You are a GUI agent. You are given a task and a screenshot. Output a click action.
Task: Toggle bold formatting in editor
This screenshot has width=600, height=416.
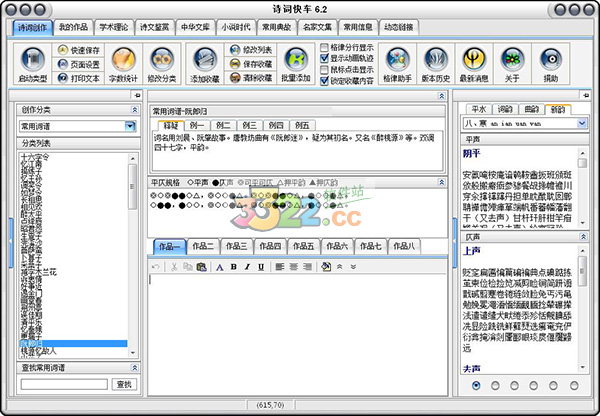[x=233, y=267]
